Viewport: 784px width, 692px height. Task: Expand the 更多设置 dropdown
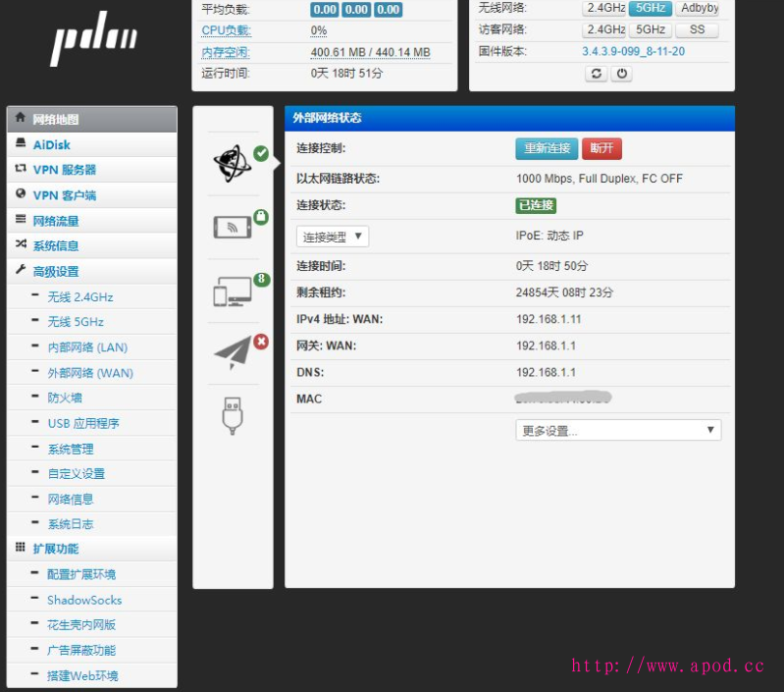coord(618,430)
